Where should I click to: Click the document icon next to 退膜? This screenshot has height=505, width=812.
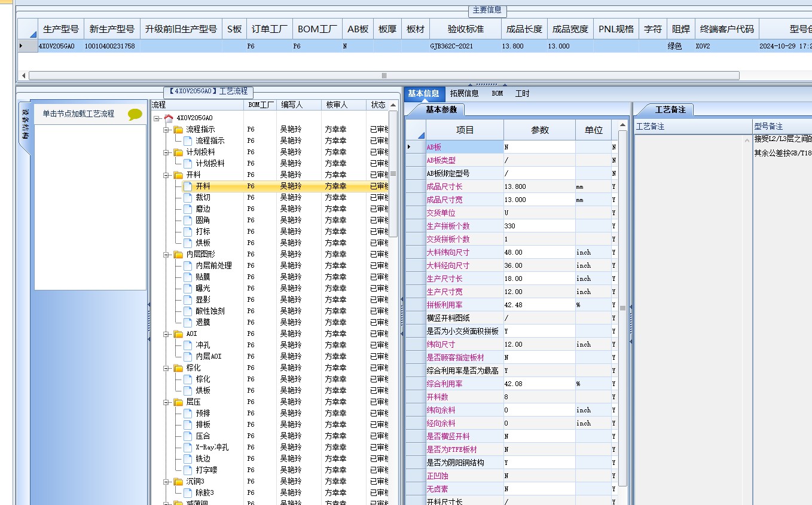pyautogui.click(x=188, y=322)
